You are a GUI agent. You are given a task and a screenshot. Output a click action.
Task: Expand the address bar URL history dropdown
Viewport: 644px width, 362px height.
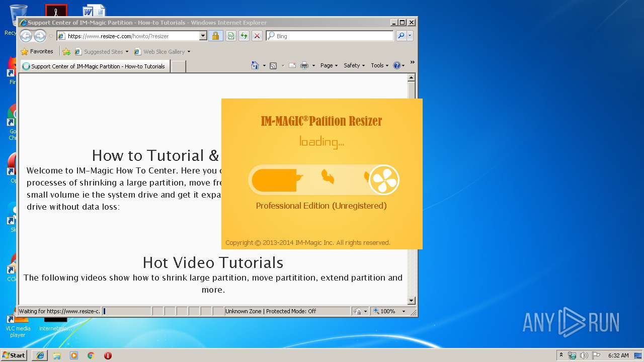[x=203, y=36]
